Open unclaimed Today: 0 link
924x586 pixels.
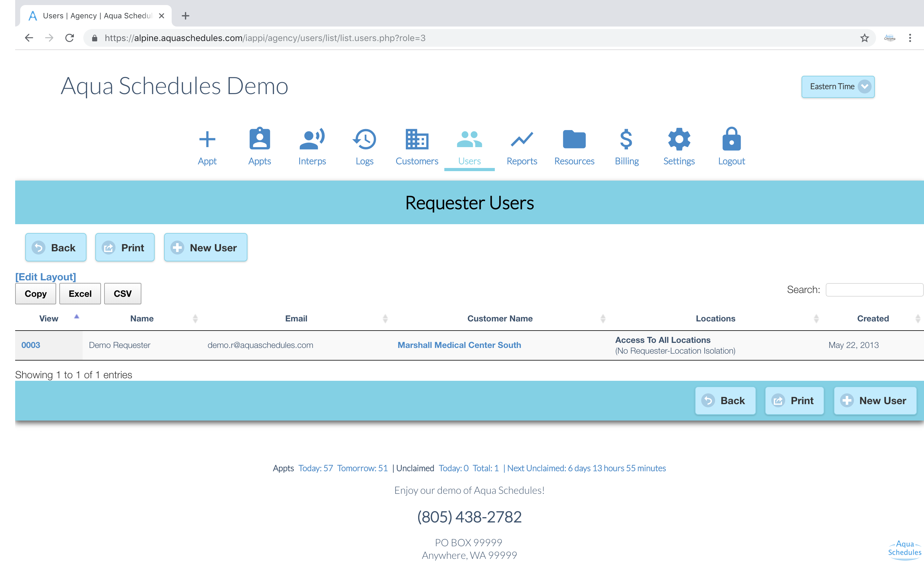pyautogui.click(x=453, y=468)
